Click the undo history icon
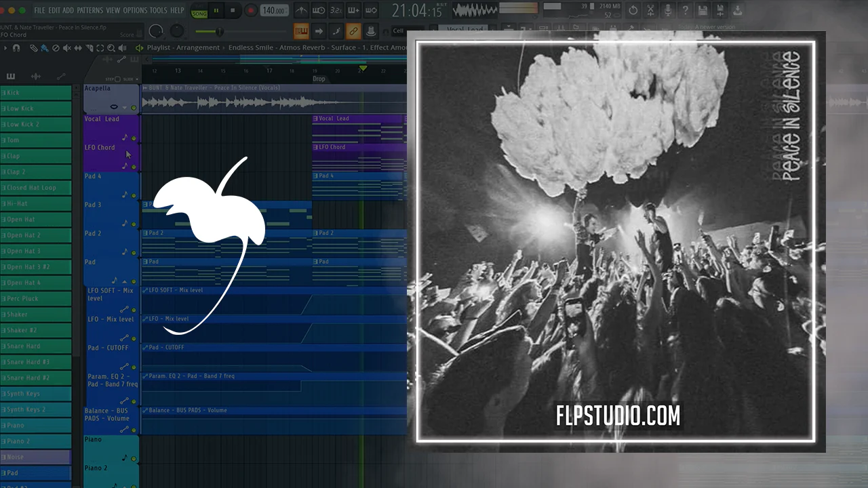Viewport: 868px width, 488px height. (x=633, y=10)
